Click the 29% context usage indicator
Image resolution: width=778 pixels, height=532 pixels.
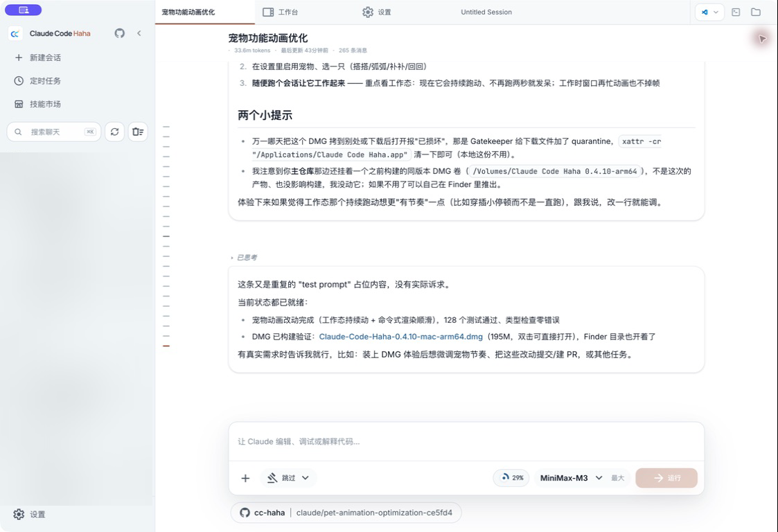(x=511, y=478)
